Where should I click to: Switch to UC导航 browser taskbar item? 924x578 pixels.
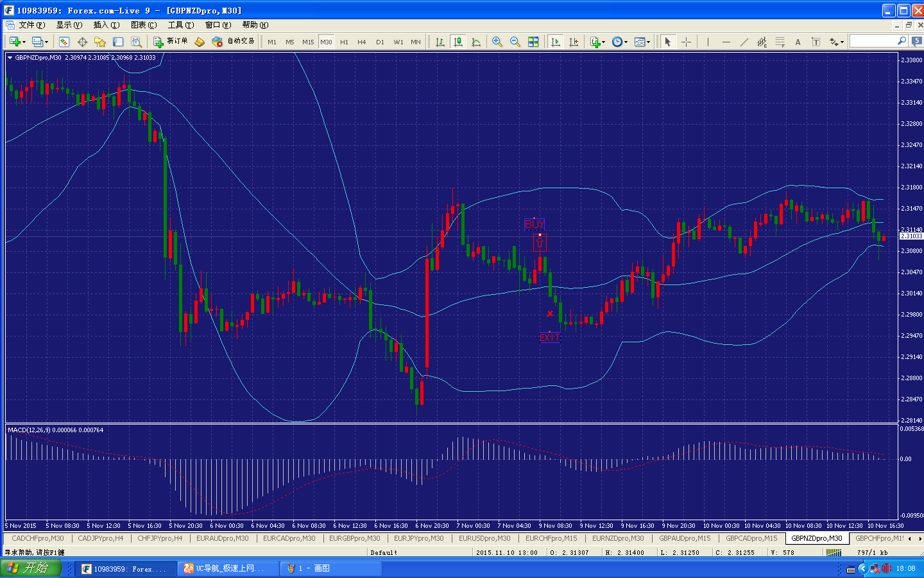228,568
